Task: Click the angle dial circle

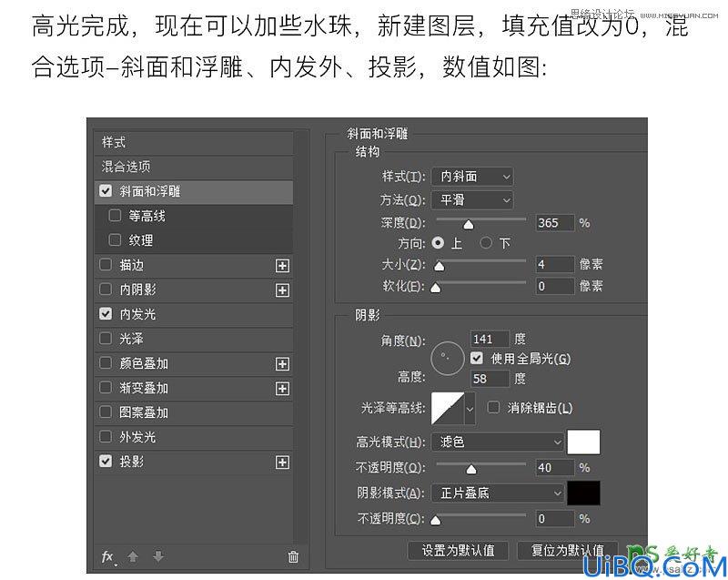Action: 448,359
